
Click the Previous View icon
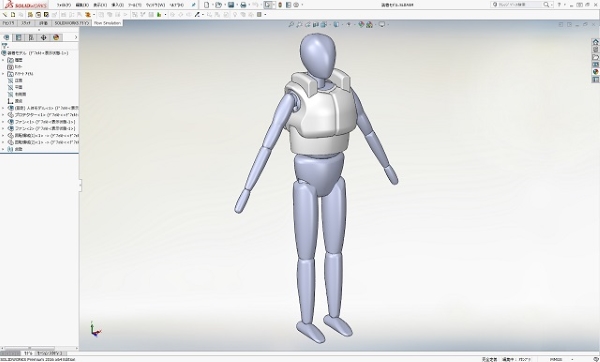tap(308, 24)
